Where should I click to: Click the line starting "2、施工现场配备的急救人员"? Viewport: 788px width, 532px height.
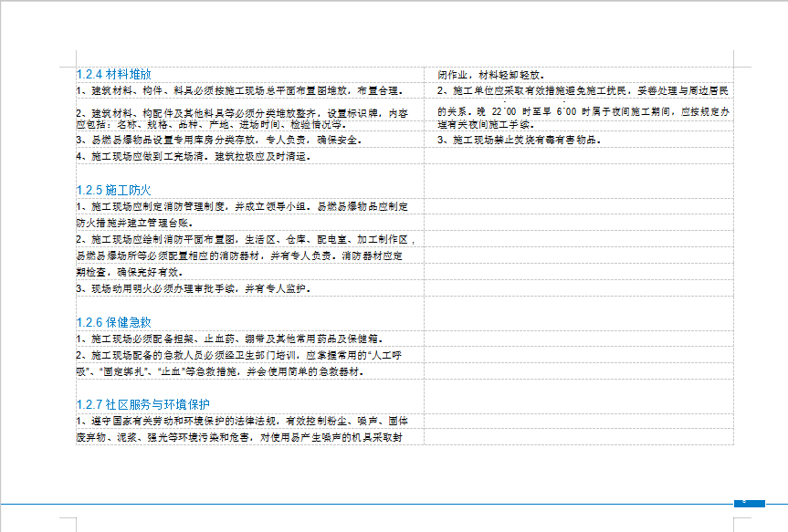click(x=239, y=355)
